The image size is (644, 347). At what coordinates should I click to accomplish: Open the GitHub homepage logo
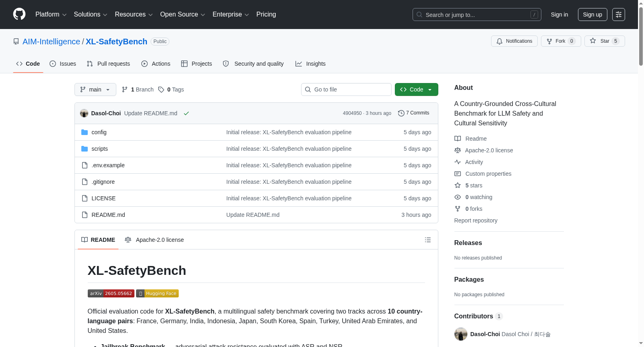19,14
